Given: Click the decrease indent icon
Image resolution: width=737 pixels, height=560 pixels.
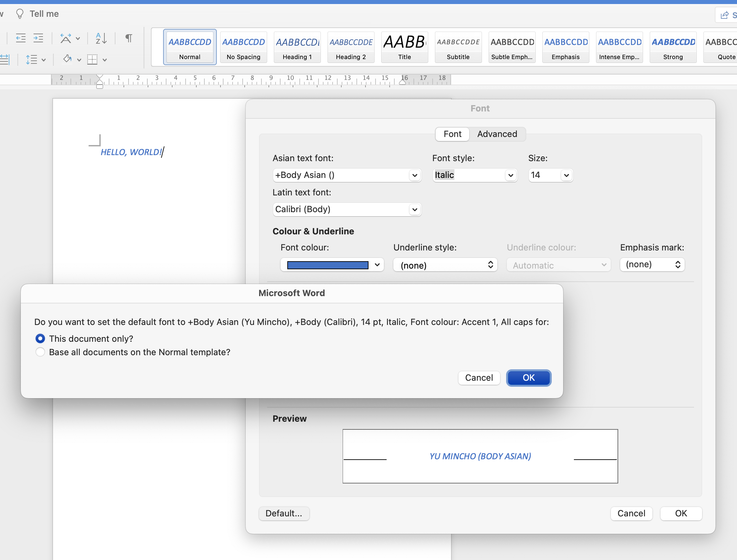Looking at the screenshot, I should (20, 38).
